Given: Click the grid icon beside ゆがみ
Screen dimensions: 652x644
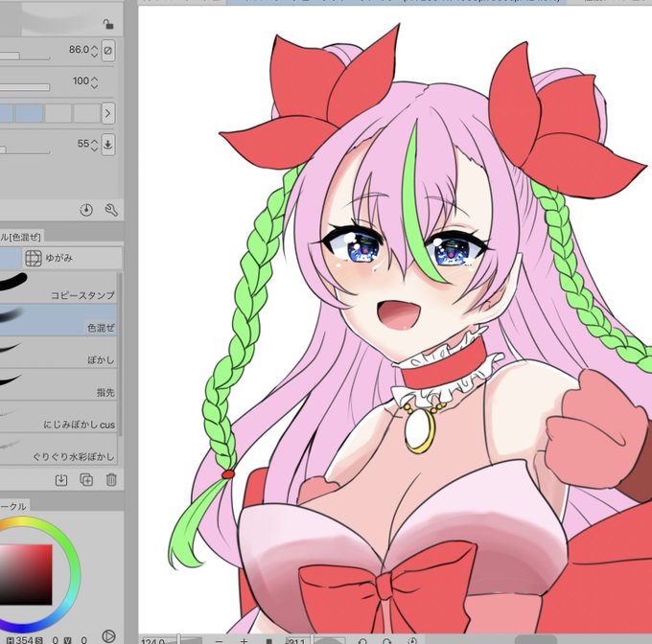Looking at the screenshot, I should (x=34, y=258).
